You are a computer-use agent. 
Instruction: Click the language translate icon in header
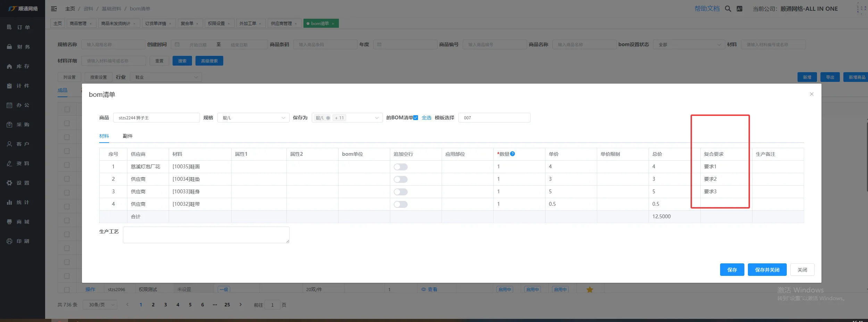(x=740, y=9)
